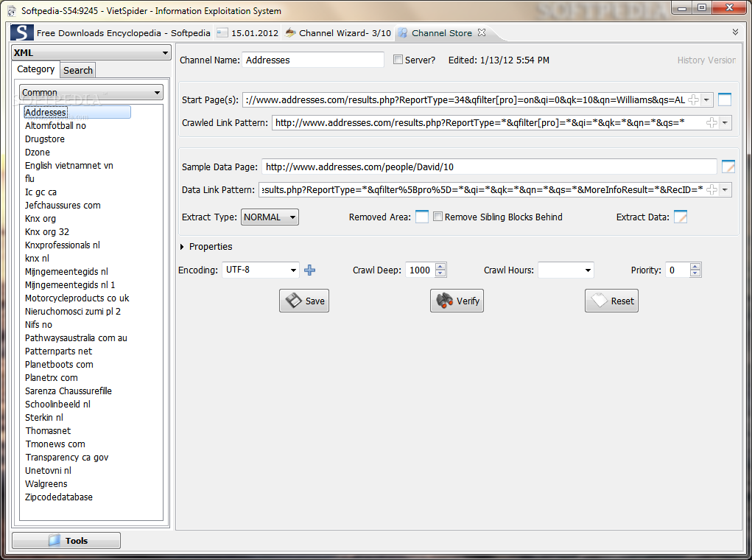The height and width of the screenshot is (560, 752).
Task: Open the Free Downloads Encyclopedia - Softpedia tab
Action: click(x=123, y=33)
